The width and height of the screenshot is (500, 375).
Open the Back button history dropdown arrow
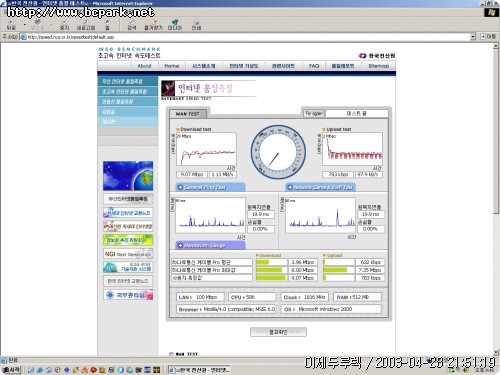pos(25,25)
